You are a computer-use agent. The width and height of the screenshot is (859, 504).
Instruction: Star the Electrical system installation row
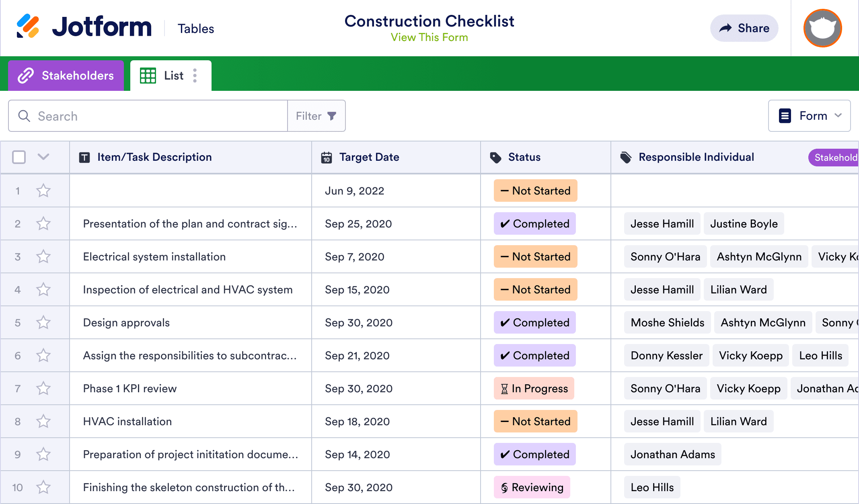[43, 256]
